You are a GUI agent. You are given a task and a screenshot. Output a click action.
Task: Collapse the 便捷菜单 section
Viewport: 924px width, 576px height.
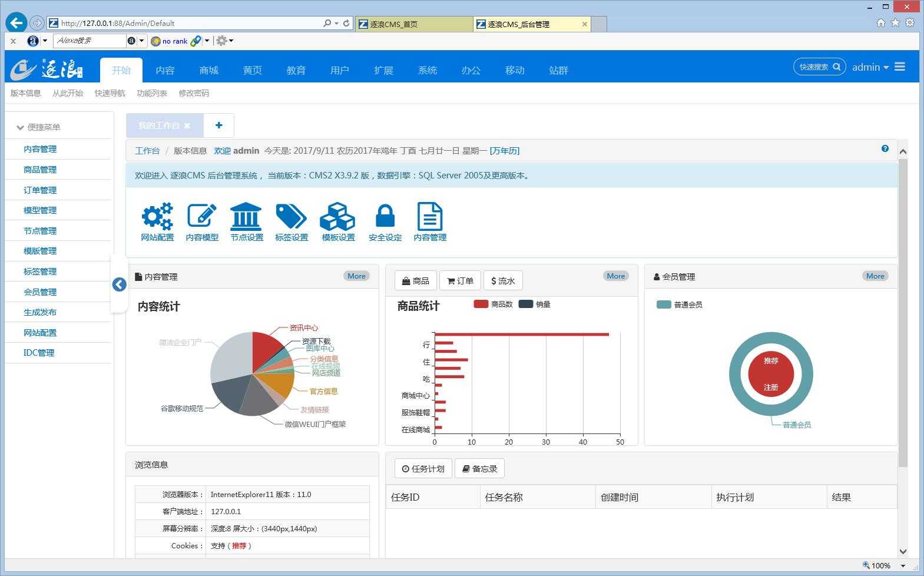click(x=39, y=127)
